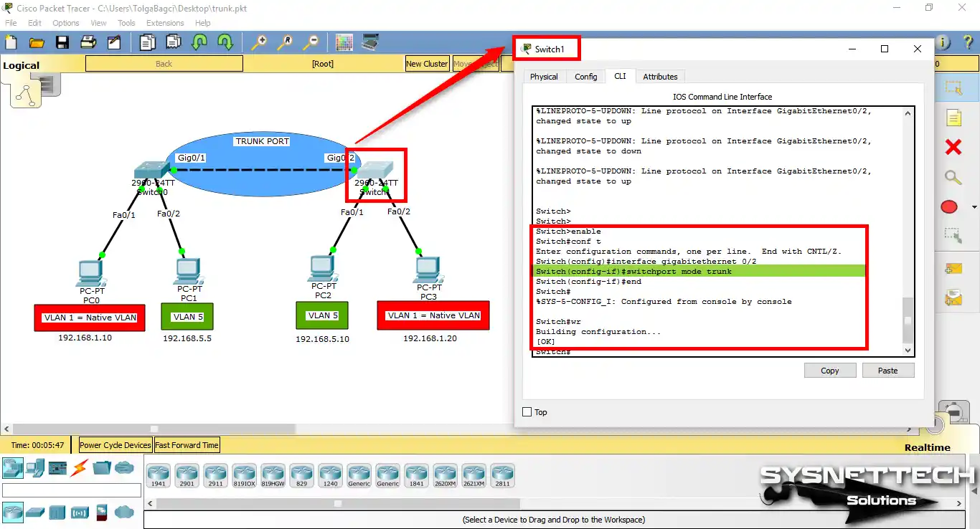Click the Paste toolbar icon

[173, 42]
